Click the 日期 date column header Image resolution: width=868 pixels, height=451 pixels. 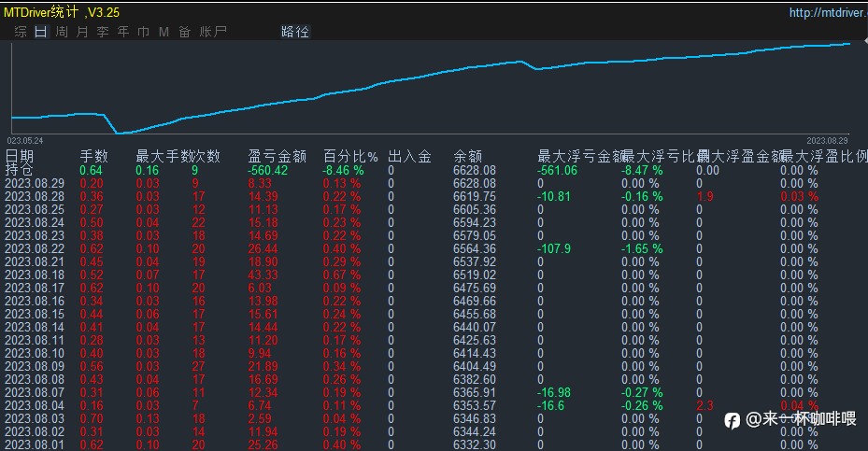click(x=20, y=157)
